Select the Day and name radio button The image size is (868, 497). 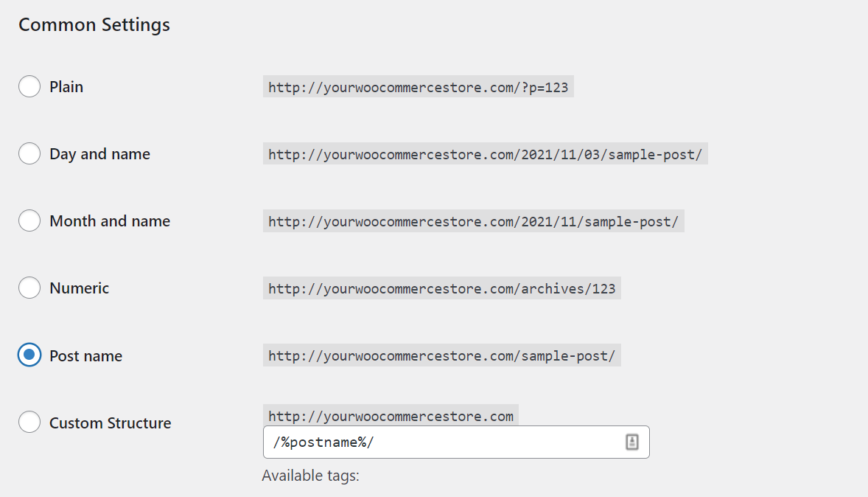(29, 154)
